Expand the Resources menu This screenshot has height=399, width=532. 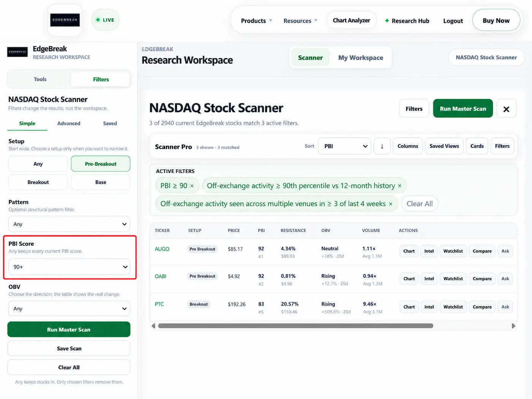tap(300, 21)
